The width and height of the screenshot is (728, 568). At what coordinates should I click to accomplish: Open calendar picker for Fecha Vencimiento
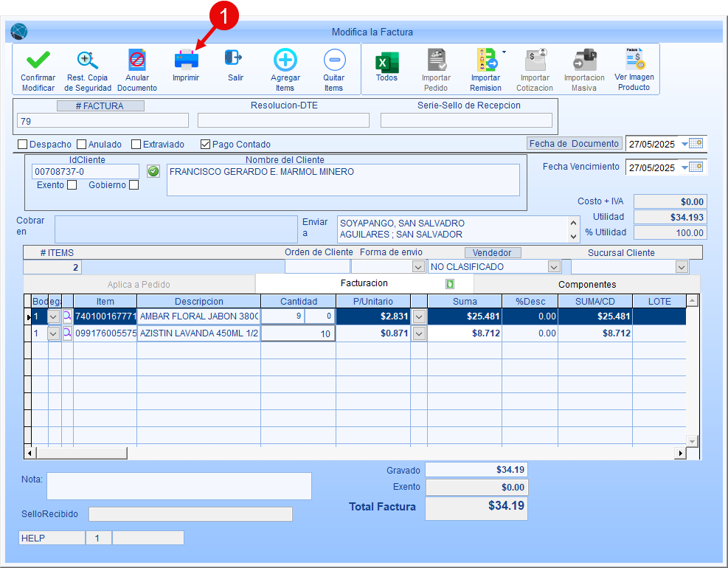[x=696, y=167]
